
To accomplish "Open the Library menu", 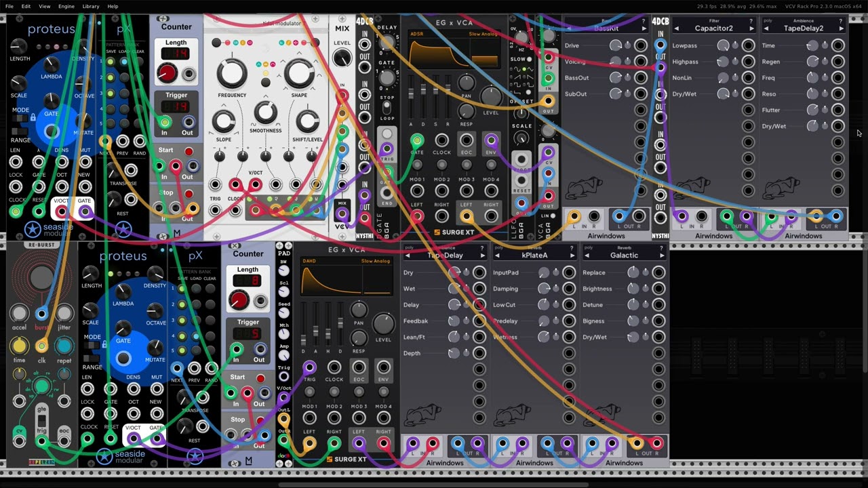I will click(91, 6).
